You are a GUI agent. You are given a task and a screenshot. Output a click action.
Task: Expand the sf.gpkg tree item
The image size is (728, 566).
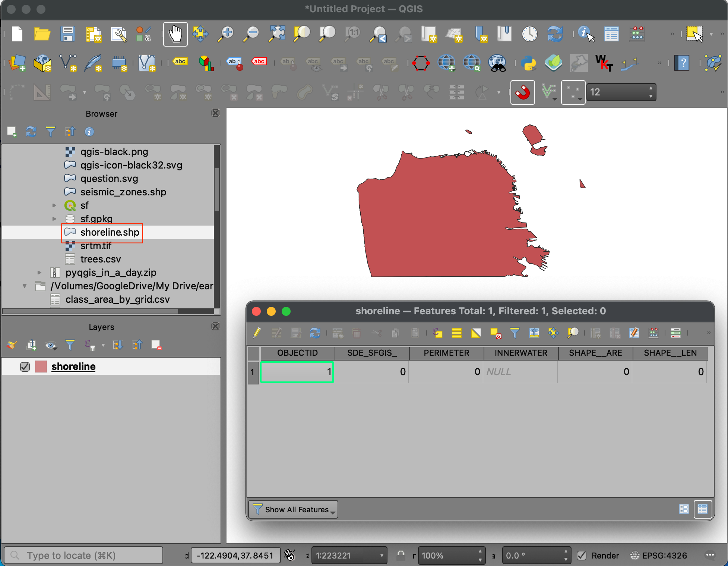tap(54, 219)
